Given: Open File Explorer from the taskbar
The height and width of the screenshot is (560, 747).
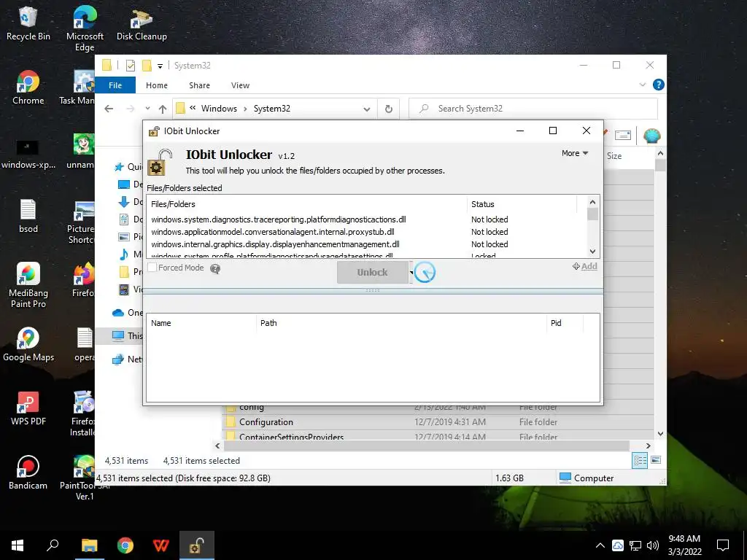Looking at the screenshot, I should [x=89, y=545].
